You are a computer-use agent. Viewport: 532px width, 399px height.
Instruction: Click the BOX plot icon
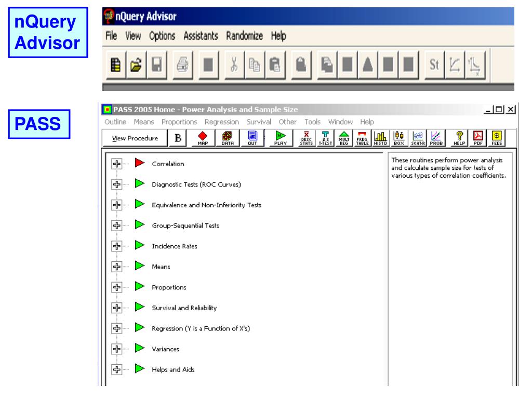pos(399,138)
